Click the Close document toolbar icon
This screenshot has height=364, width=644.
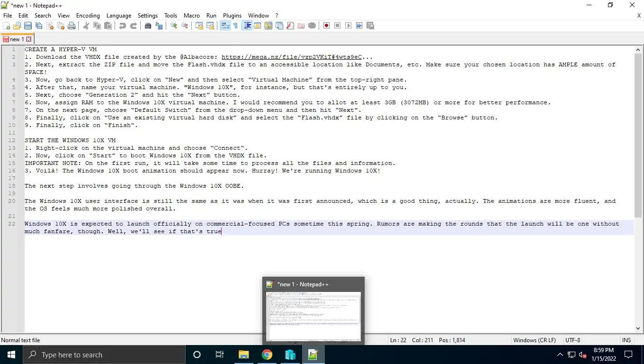pos(50,26)
